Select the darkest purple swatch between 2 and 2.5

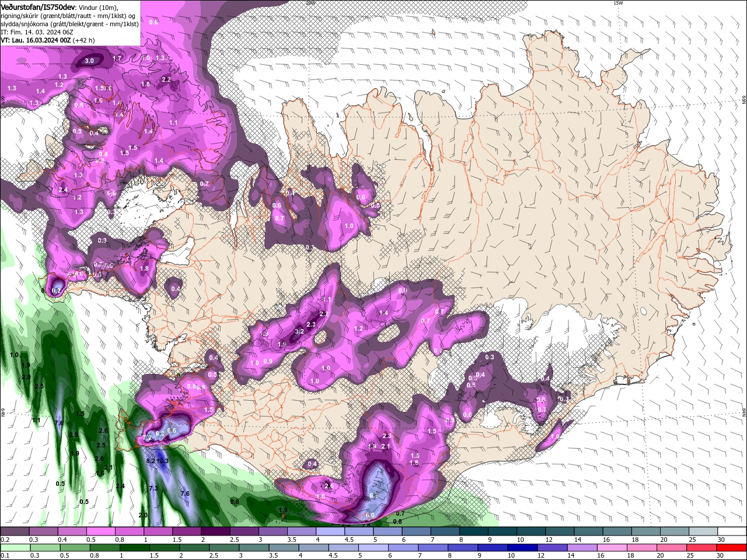[x=215, y=531]
